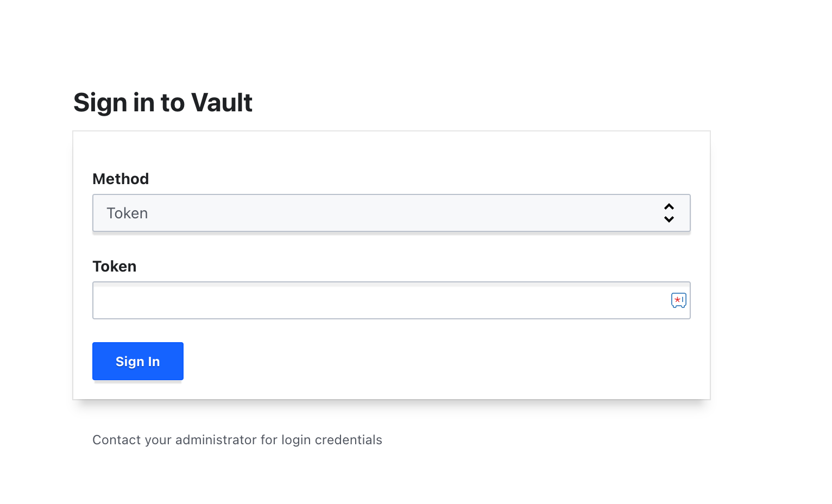
Task: Click the up-down chevron arrows of Method selector
Action: [x=669, y=213]
